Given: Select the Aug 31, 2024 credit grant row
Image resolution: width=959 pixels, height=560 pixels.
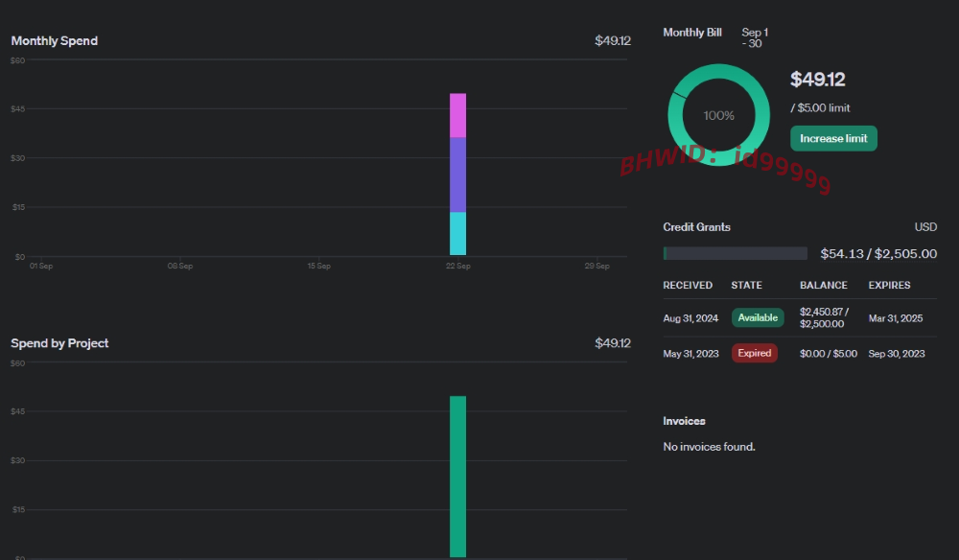Looking at the screenshot, I should (x=800, y=318).
